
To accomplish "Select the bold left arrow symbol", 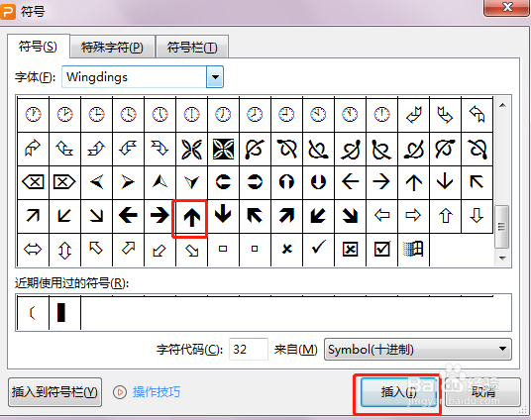I will 128,216.
